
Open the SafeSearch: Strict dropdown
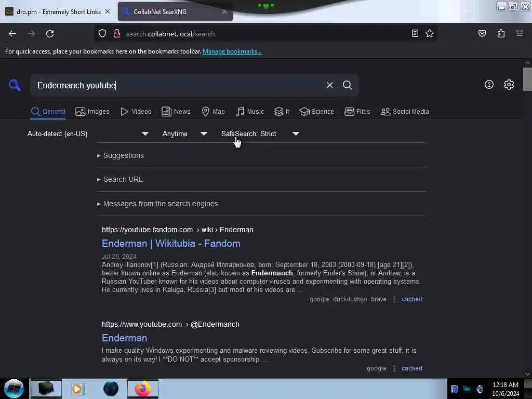click(260, 134)
